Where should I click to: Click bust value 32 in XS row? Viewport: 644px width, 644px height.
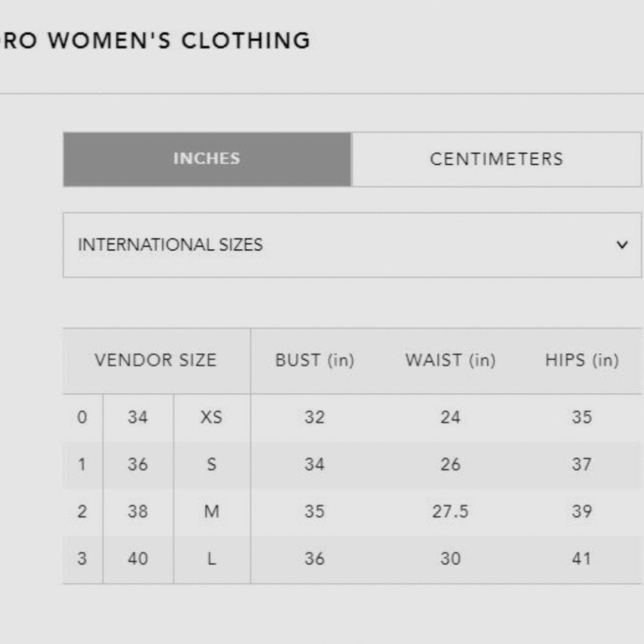coord(315,417)
